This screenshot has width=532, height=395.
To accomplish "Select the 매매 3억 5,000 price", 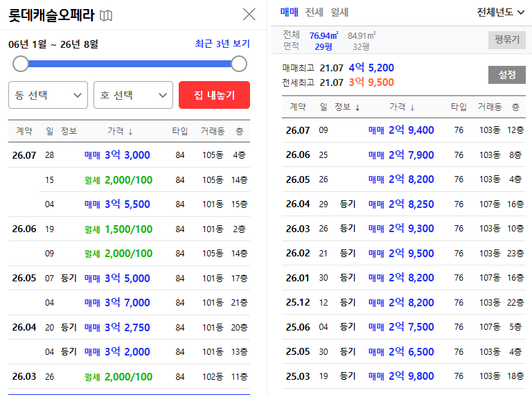I will 117,279.
